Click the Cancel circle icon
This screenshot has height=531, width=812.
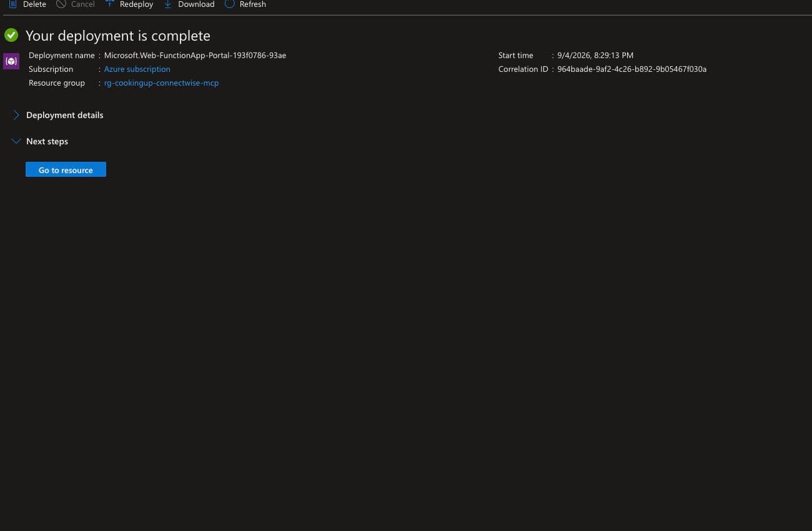61,4
